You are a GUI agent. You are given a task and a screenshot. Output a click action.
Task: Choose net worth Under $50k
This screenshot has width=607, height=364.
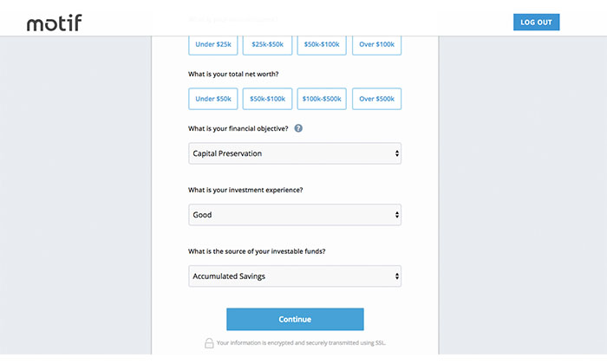(x=213, y=99)
